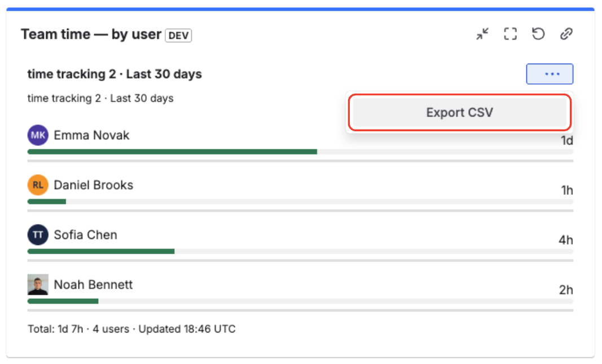Click the name Sofia Chen
The image size is (602, 364).
(x=85, y=234)
